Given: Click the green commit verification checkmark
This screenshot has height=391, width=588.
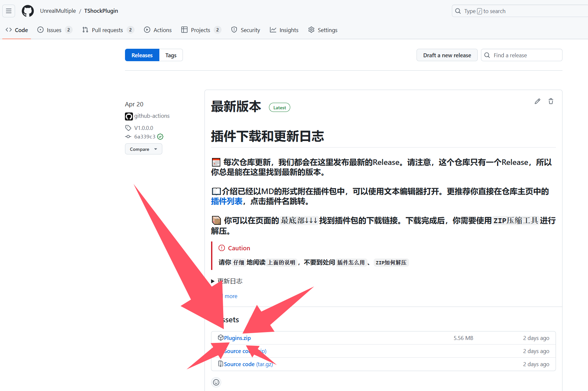Looking at the screenshot, I should [x=160, y=137].
